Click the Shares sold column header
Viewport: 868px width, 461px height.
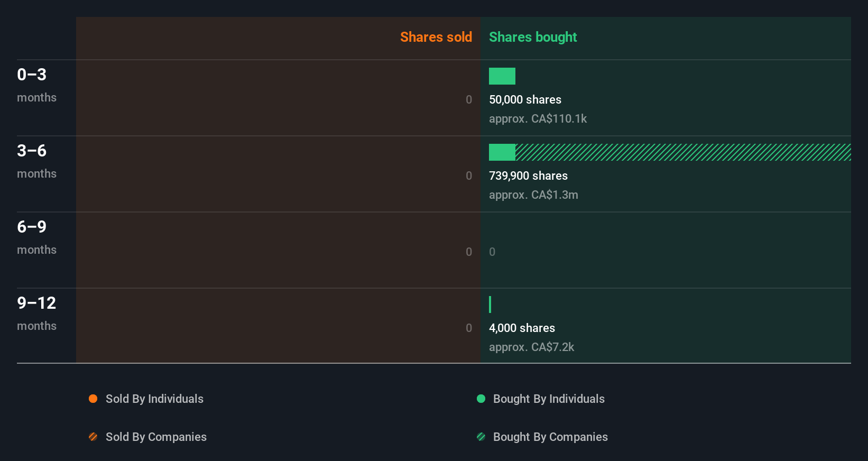[x=436, y=37]
